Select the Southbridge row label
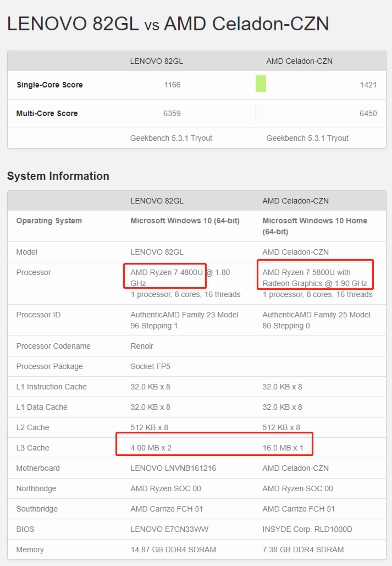This screenshot has height=566, width=392. point(37,509)
